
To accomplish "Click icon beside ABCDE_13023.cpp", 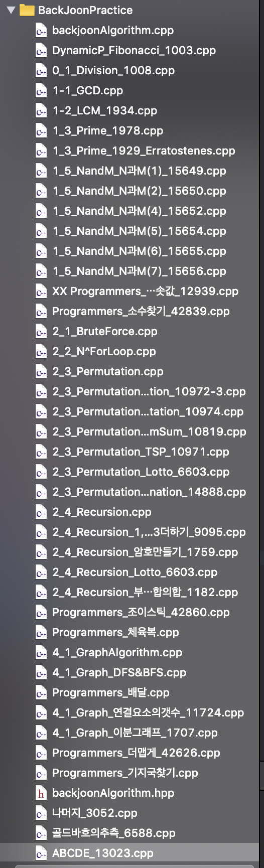I will tap(41, 853).
